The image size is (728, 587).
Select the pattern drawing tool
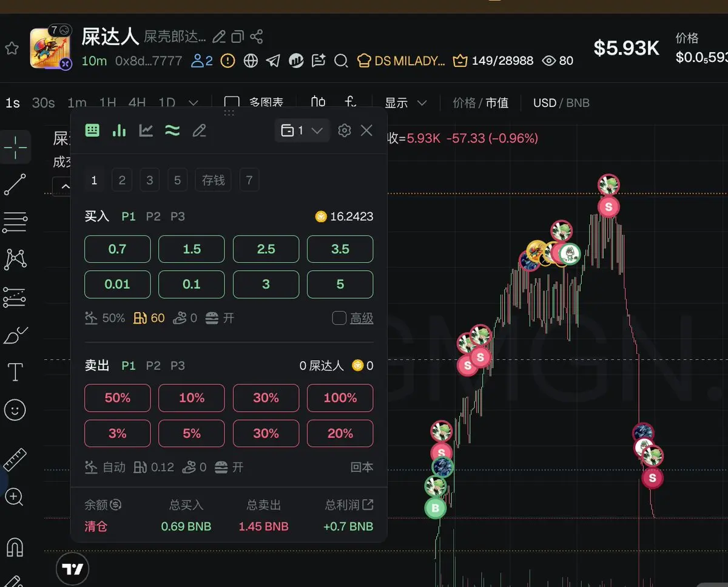(15, 260)
